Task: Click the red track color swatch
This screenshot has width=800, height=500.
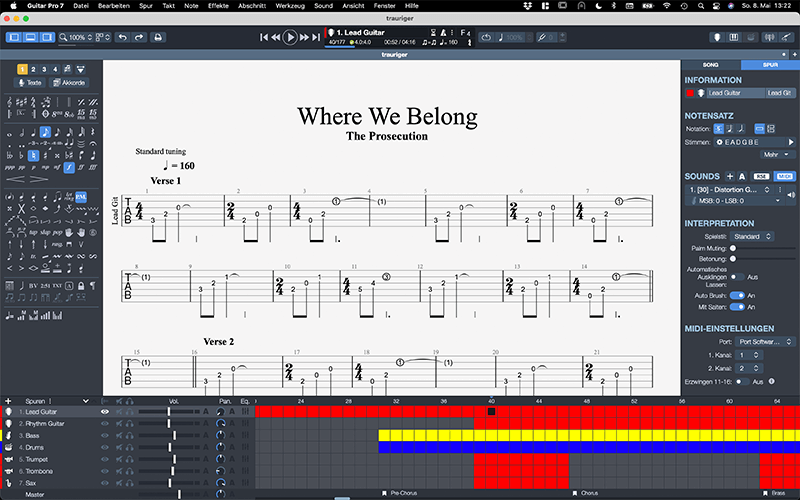Action: [x=690, y=93]
